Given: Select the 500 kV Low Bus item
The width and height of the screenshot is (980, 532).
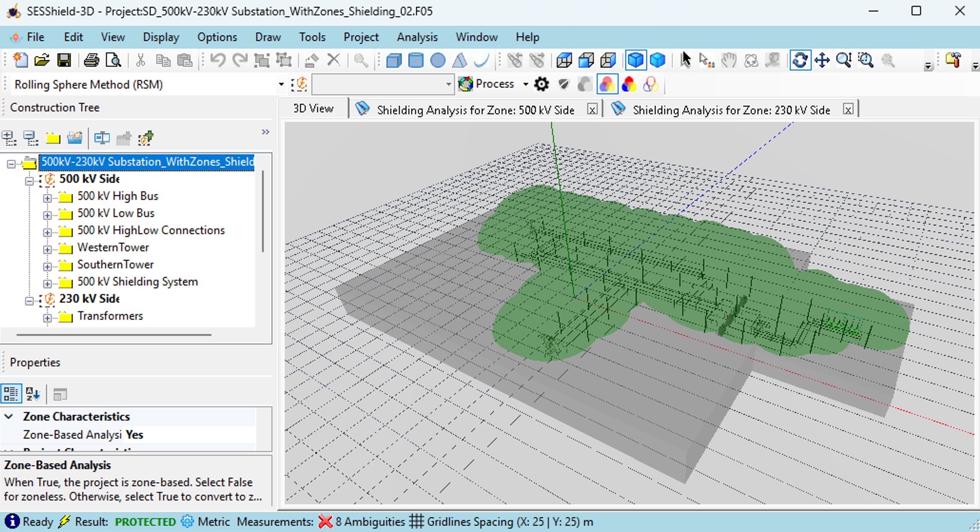Looking at the screenshot, I should click(x=116, y=213).
